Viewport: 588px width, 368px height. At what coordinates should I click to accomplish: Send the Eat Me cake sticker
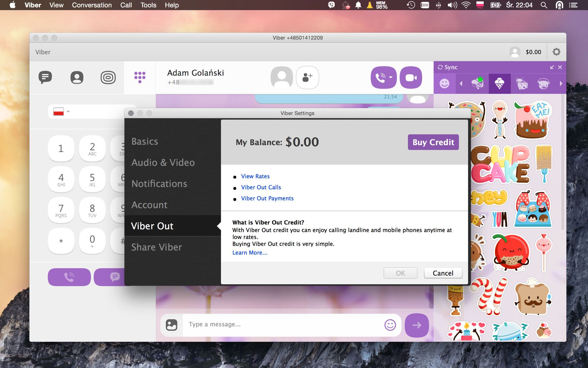pos(532,120)
